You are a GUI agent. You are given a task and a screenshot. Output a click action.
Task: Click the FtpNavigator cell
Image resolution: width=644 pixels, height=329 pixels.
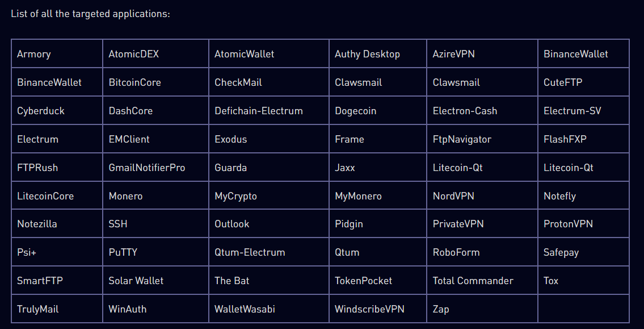pyautogui.click(x=482, y=139)
